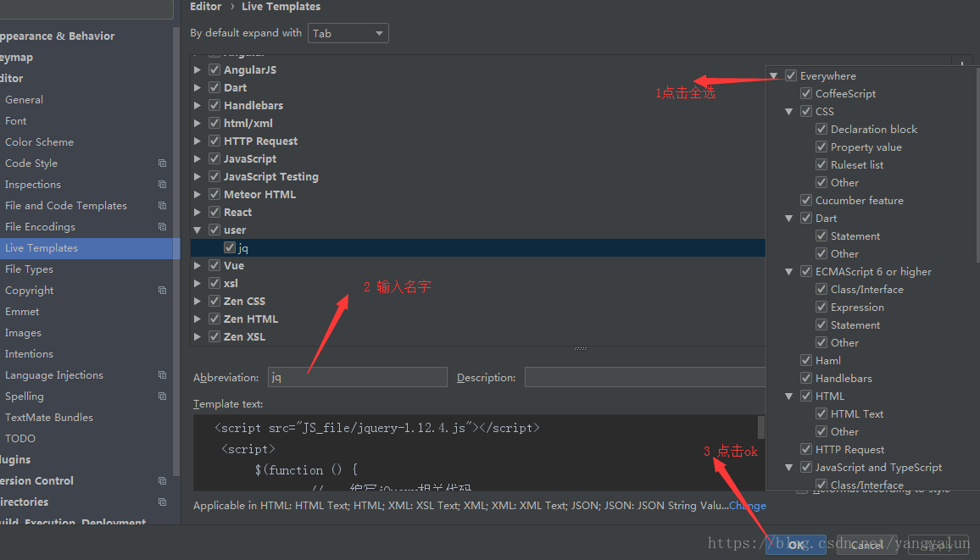
Task: Click the project-level icon beside Code Style
Action: (163, 164)
